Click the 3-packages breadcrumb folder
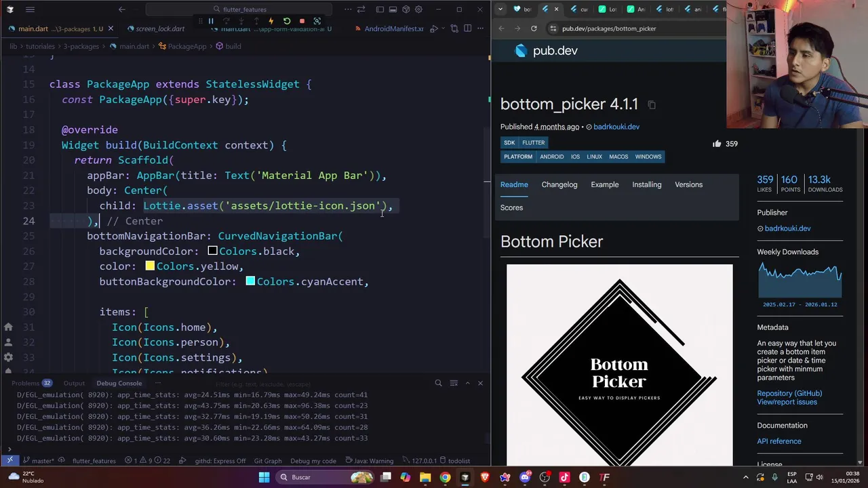 [x=81, y=46]
